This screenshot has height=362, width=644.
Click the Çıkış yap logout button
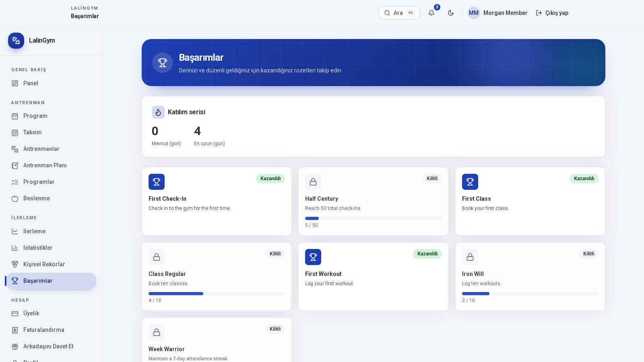(x=552, y=13)
